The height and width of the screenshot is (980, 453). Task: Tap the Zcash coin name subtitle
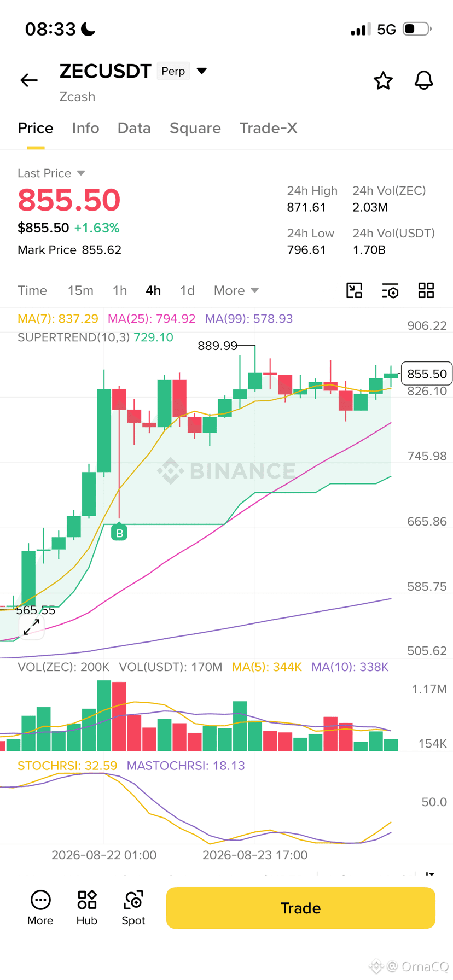coord(77,97)
